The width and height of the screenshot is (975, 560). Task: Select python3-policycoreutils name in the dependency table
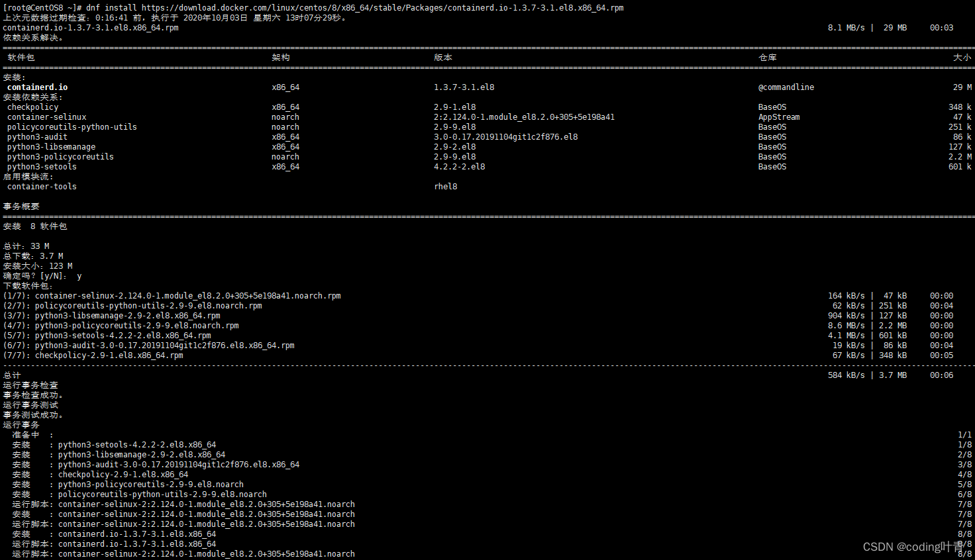tap(60, 157)
